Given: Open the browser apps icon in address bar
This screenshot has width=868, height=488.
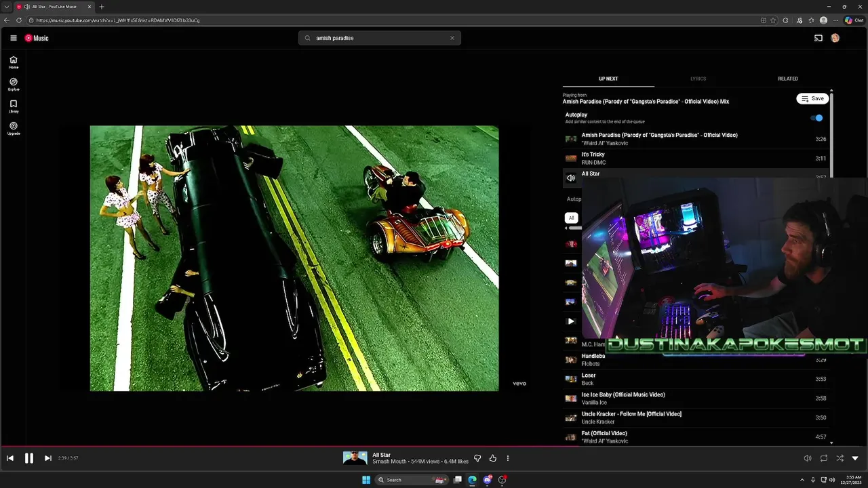Looking at the screenshot, I should point(763,20).
